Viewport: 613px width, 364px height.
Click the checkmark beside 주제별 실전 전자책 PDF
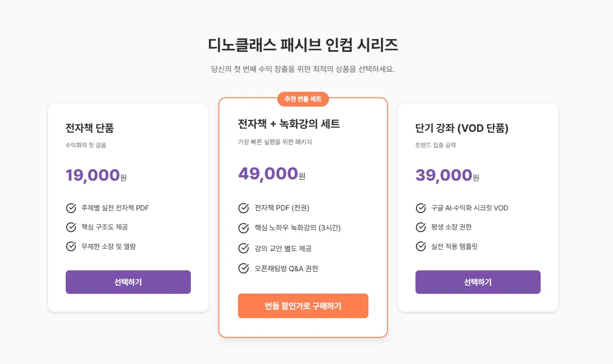(x=71, y=208)
